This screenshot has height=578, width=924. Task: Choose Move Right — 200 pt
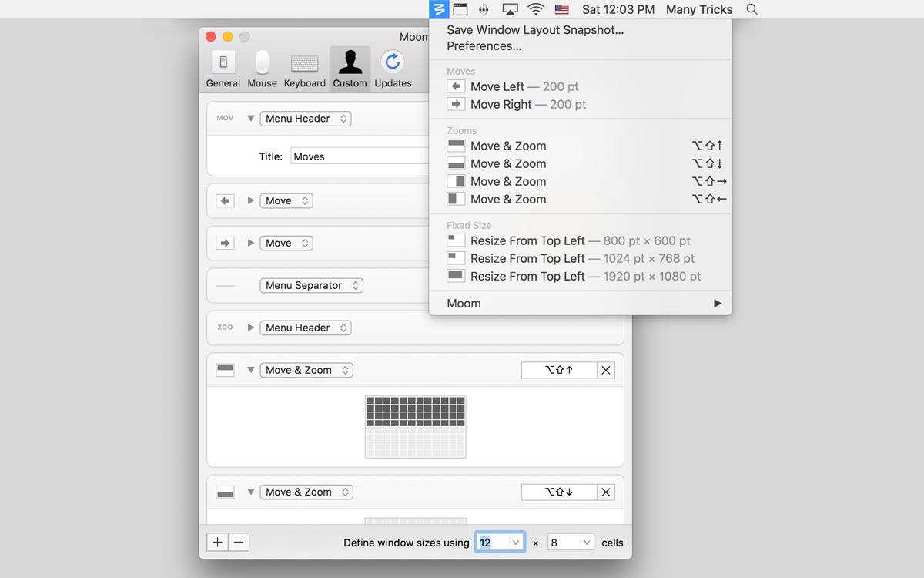point(580,104)
